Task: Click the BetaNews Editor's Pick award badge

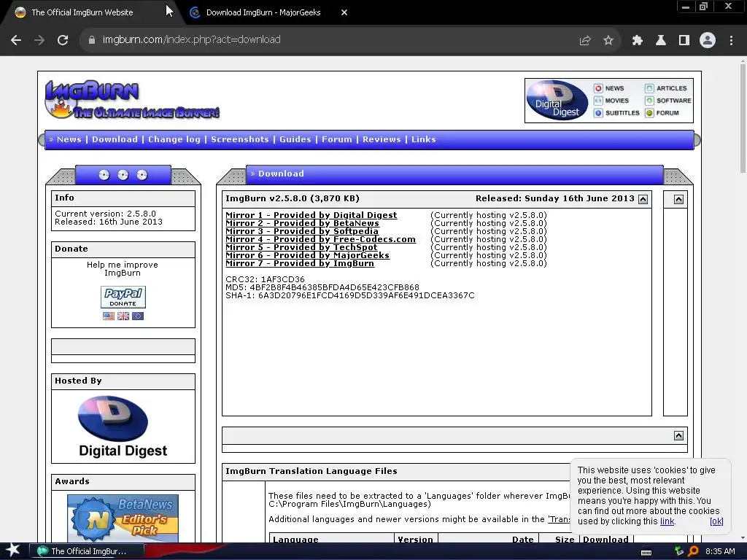Action: click(x=123, y=518)
